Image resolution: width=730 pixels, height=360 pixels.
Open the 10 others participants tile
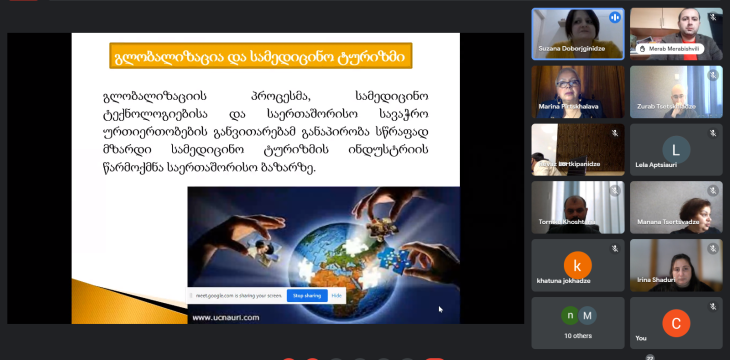[578, 323]
